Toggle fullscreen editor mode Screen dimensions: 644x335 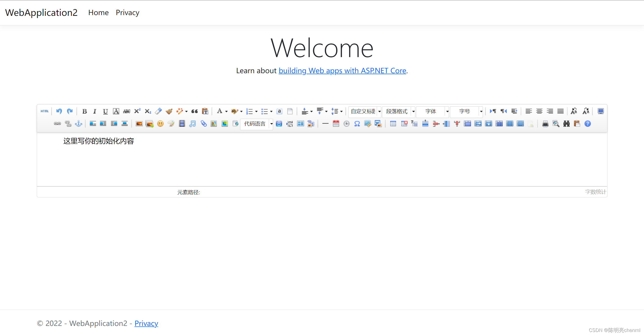pos(600,111)
